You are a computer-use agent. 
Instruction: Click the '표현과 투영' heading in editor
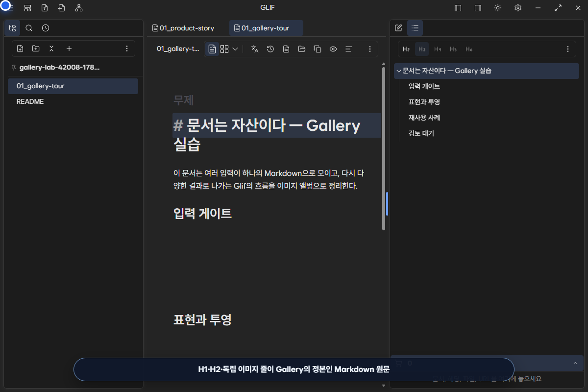pos(202,319)
